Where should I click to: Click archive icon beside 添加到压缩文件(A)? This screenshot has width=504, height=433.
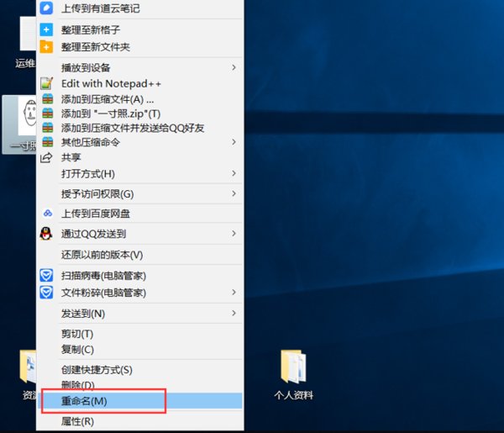pyautogui.click(x=48, y=98)
